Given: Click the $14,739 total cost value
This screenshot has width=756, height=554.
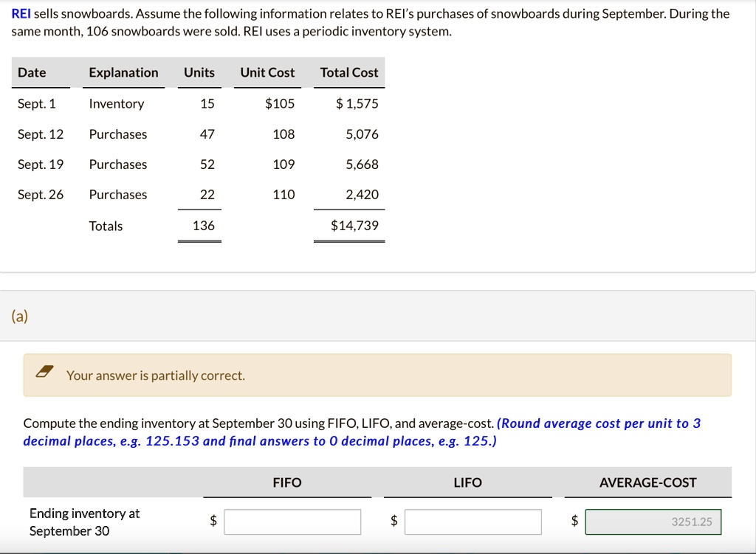Looking at the screenshot, I should 354,226.
